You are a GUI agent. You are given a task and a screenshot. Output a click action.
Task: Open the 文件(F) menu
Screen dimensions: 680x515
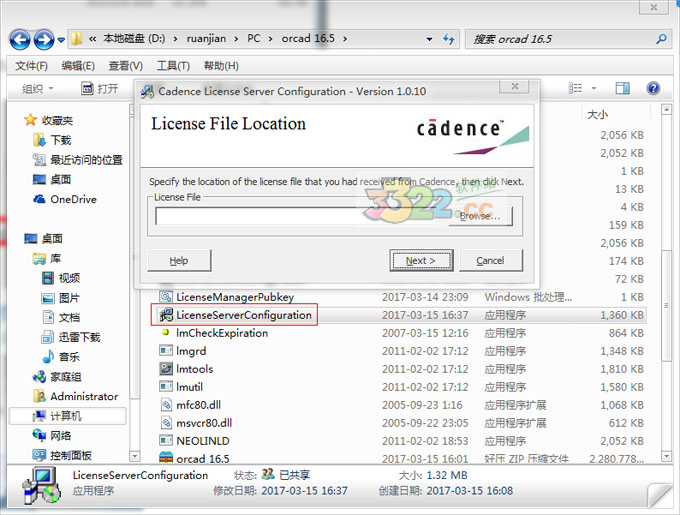coord(31,66)
